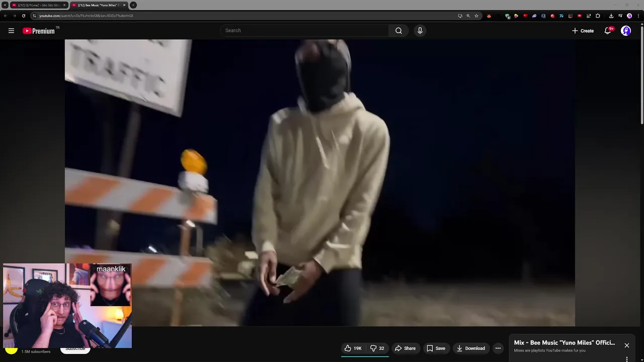Click the purple bird extension icon
The image size is (644, 362).
[534, 16]
